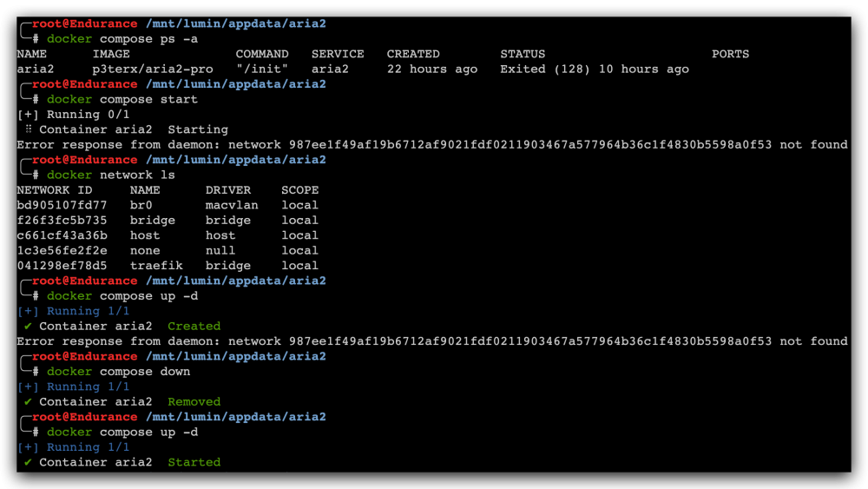Image resolution: width=868 pixels, height=489 pixels.
Task: Click the 'docker network ls' command
Action: (111, 175)
